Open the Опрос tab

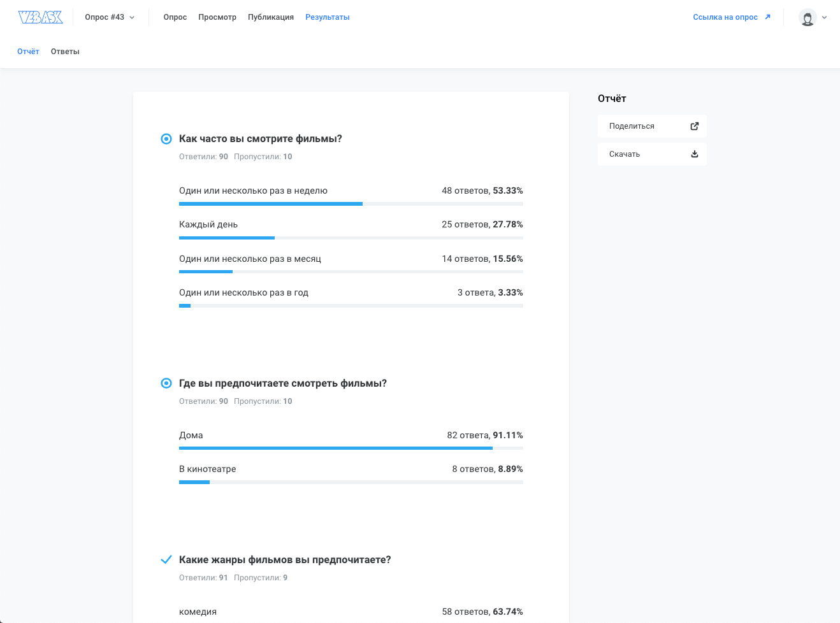pos(175,17)
